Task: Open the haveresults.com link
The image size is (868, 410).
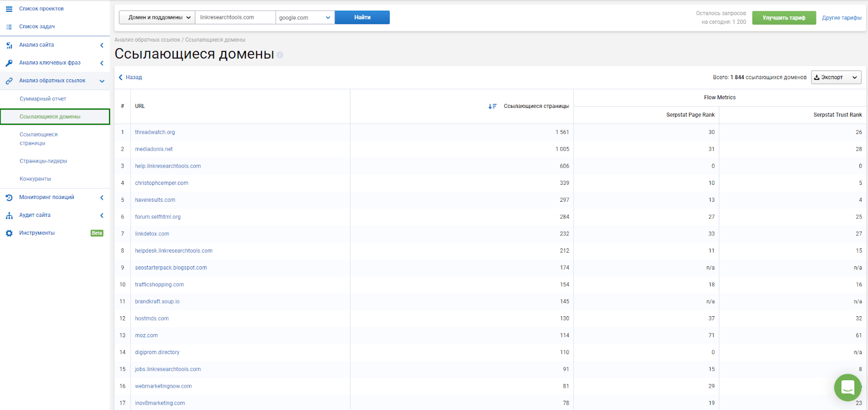Action: [x=155, y=200]
